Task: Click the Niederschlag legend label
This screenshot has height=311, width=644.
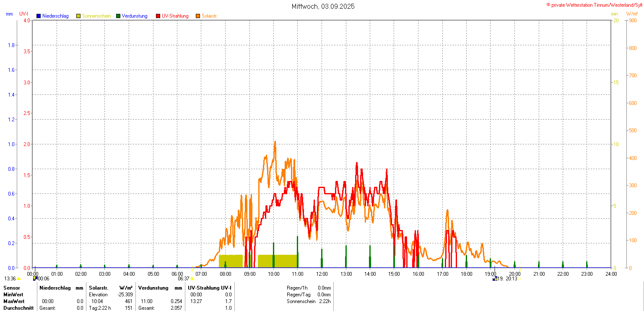Action: tap(55, 16)
